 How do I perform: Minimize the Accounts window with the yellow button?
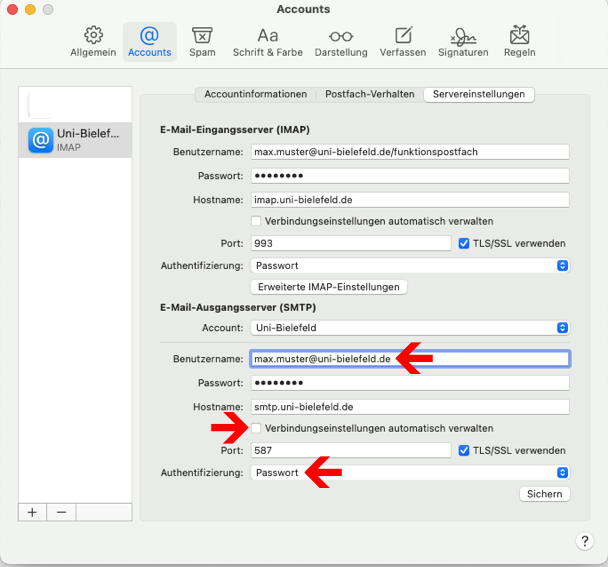30,9
